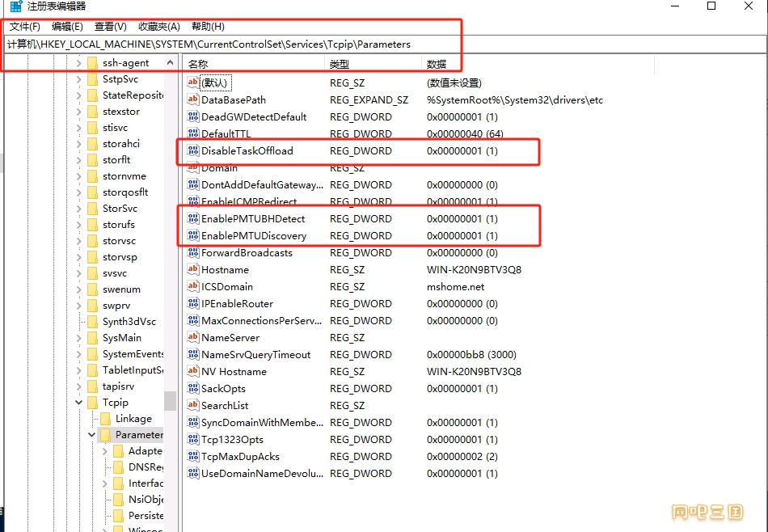Select the Linkage folder icon

(x=105, y=419)
